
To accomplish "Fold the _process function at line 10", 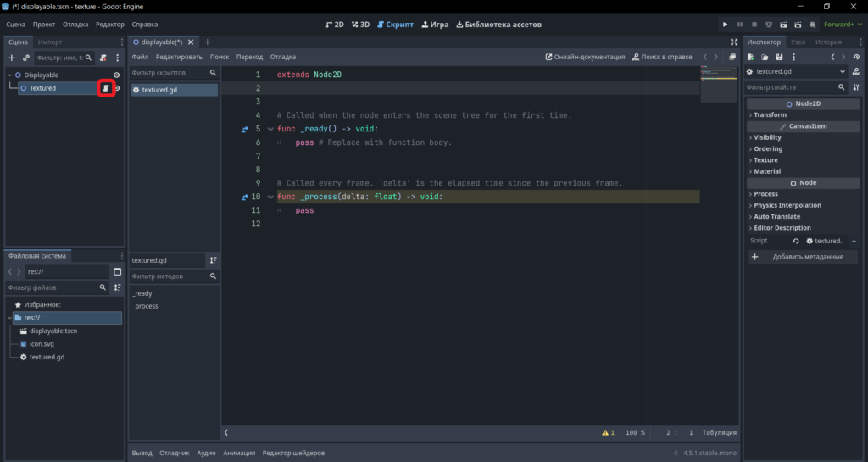I will tap(270, 197).
